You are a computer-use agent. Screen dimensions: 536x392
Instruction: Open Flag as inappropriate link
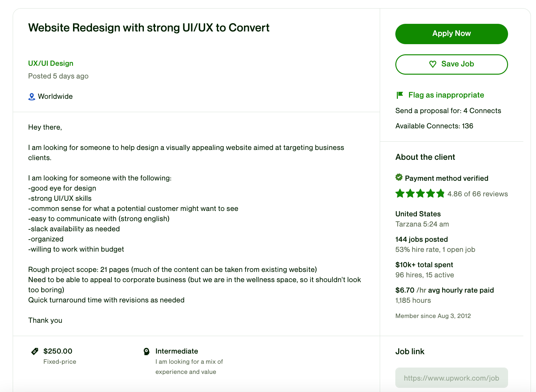tap(446, 95)
